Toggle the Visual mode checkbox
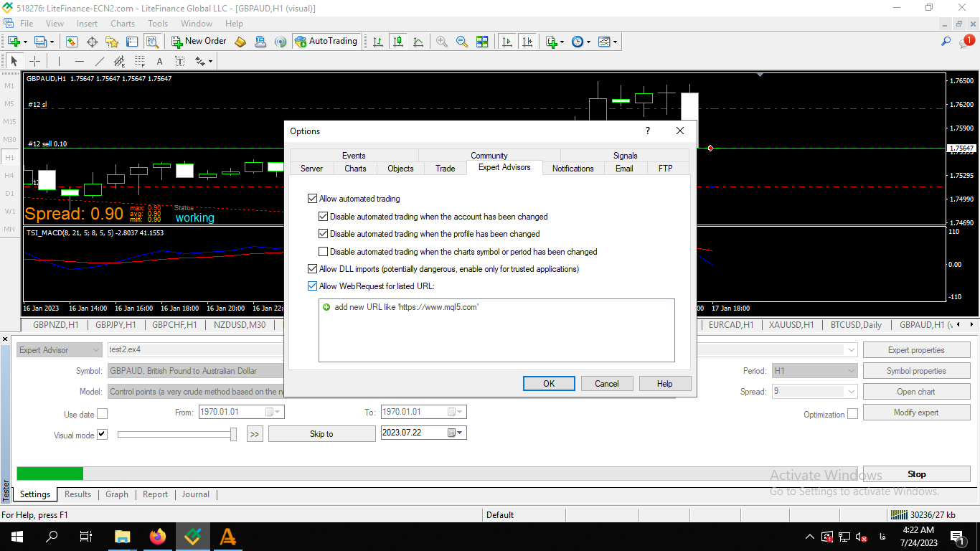This screenshot has width=980, height=551. [x=102, y=434]
